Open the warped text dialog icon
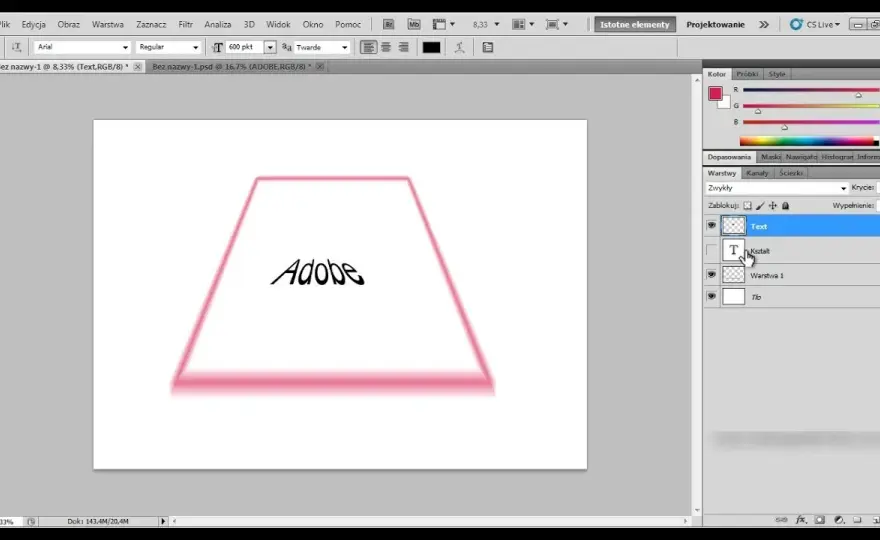 click(460, 48)
